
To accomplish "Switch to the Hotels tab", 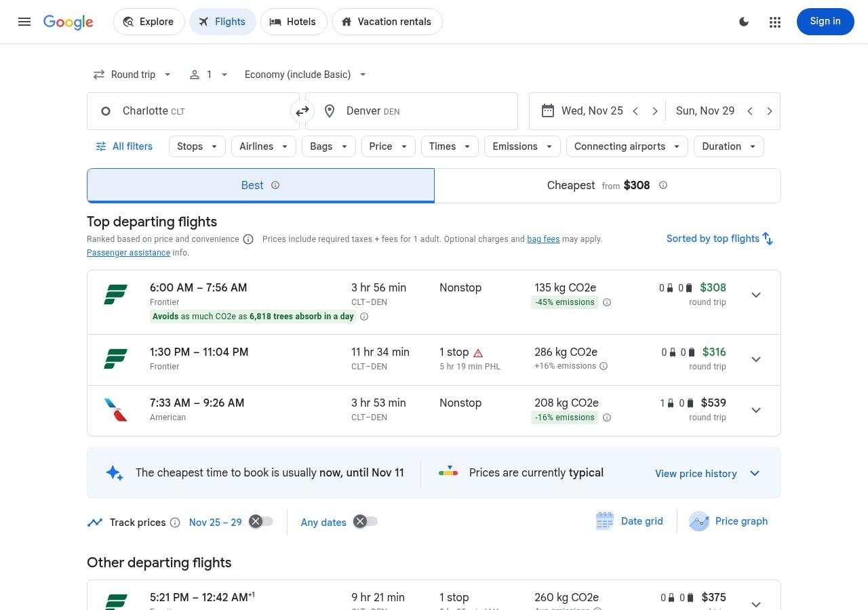I will tap(294, 22).
